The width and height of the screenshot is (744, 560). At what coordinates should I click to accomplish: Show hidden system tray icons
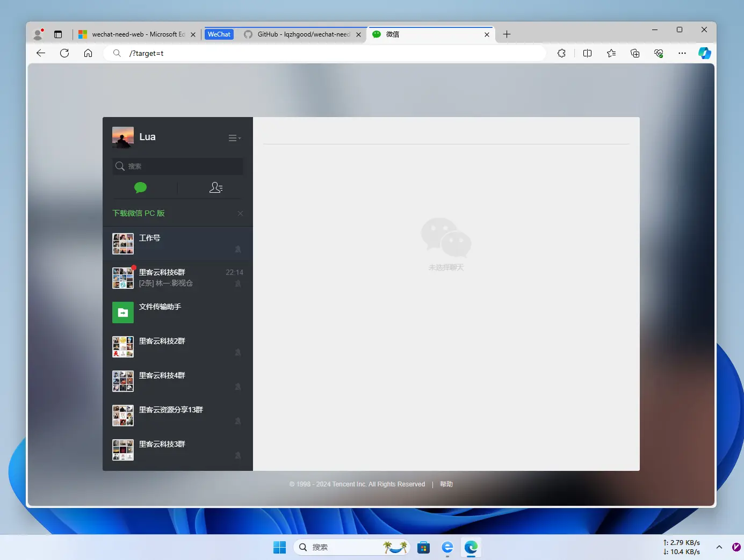(719, 547)
